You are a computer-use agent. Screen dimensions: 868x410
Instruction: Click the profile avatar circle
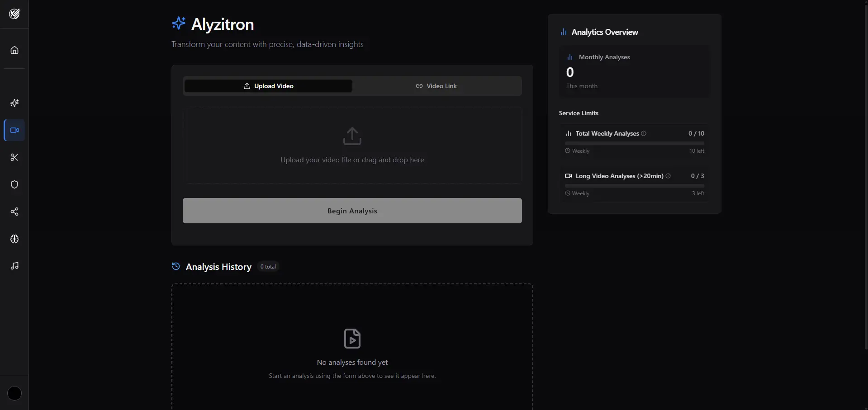(x=14, y=393)
